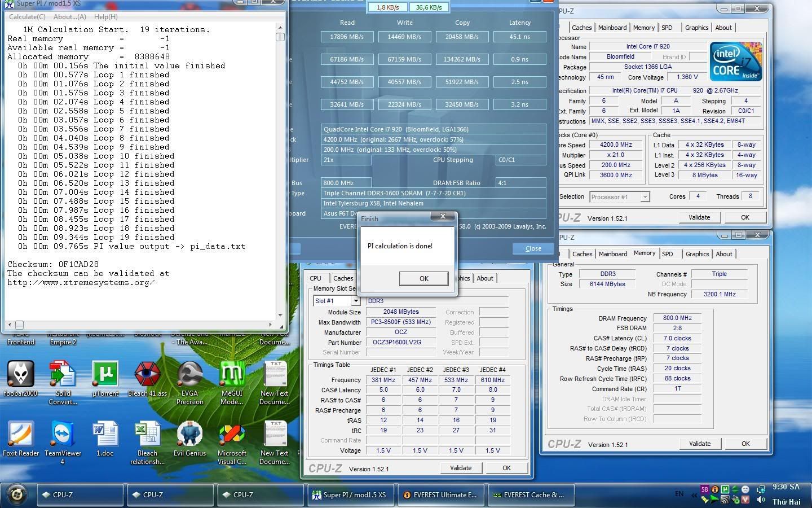The width and height of the screenshot is (812, 508).
Task: Click OK in the SPD CPU-Z window
Action: point(506,468)
